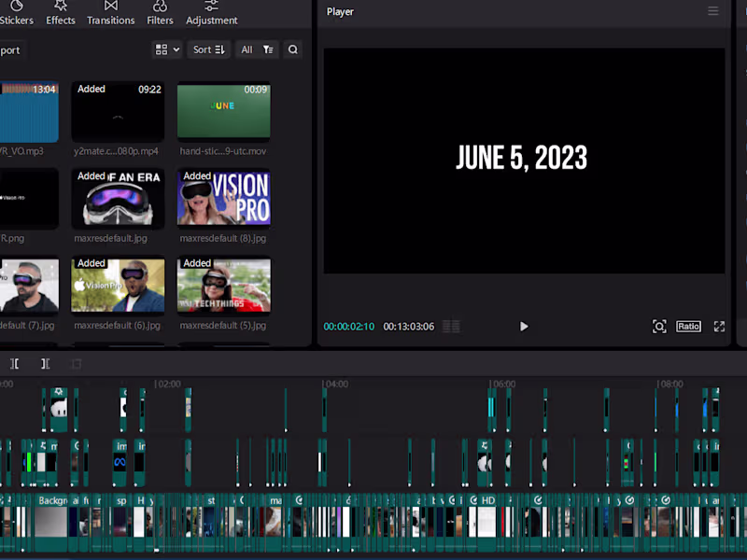
Task: Select the y2mate mp4 clip thumbnail
Action: (118, 112)
